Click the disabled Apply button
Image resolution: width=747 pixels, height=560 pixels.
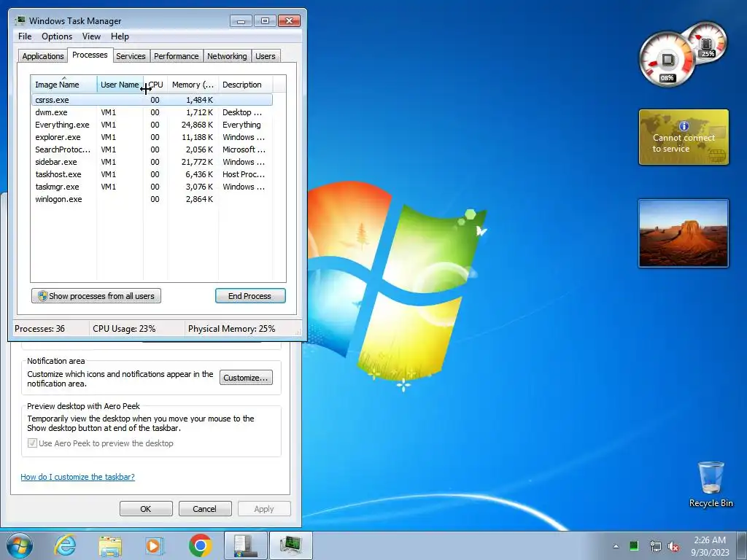[264, 508]
